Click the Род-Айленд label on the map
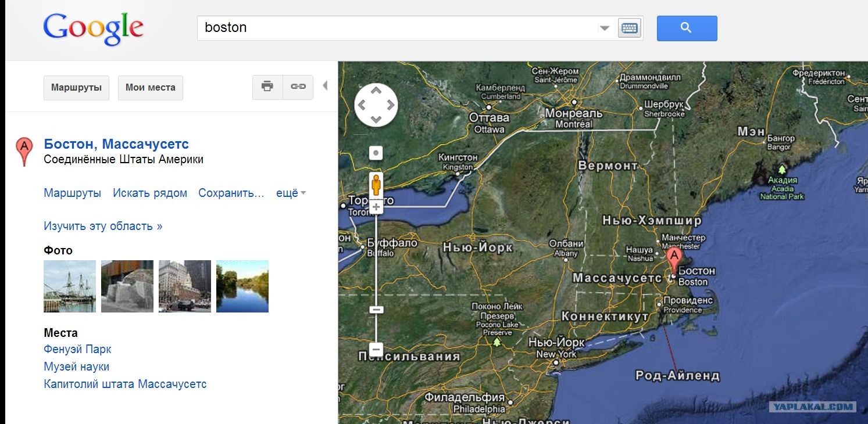The height and width of the screenshot is (424, 868). pyautogui.click(x=677, y=375)
